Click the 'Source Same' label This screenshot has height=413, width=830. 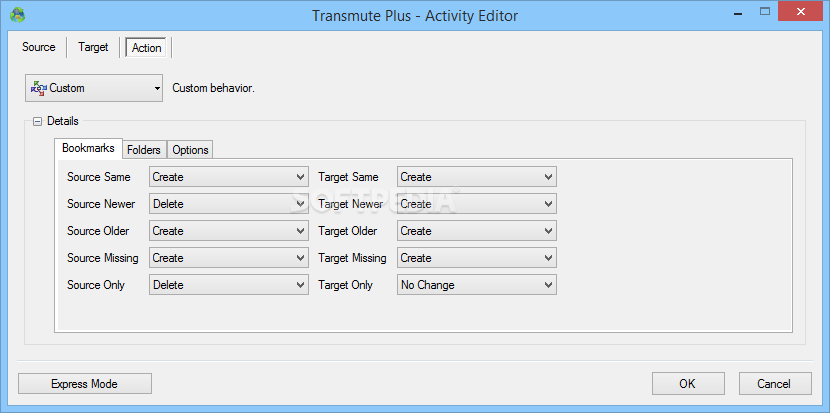(98, 177)
